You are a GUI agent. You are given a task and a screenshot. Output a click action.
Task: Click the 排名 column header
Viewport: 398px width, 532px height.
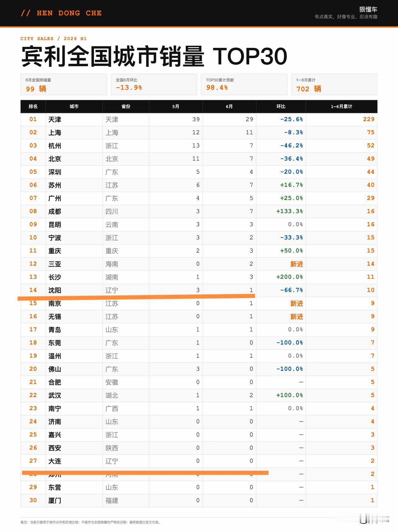coord(33,106)
